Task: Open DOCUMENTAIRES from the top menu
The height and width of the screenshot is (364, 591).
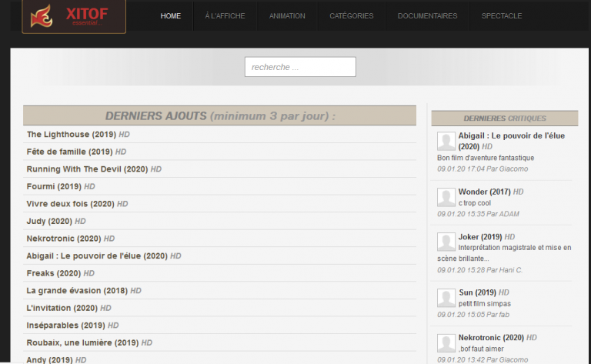Action: (427, 16)
